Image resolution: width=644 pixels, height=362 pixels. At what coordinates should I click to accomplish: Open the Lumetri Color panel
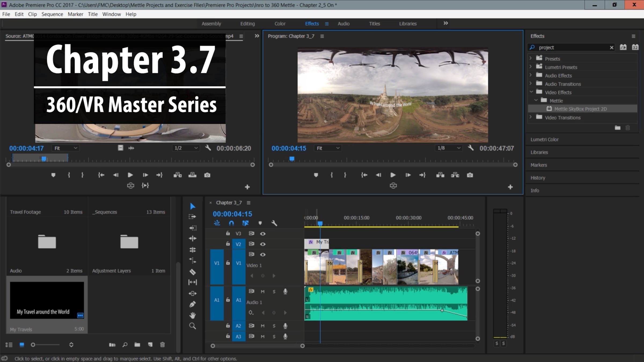(544, 140)
